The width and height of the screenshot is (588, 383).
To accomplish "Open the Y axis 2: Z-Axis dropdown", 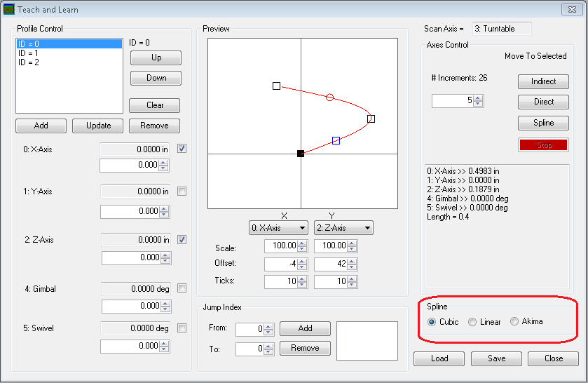I will coord(343,228).
